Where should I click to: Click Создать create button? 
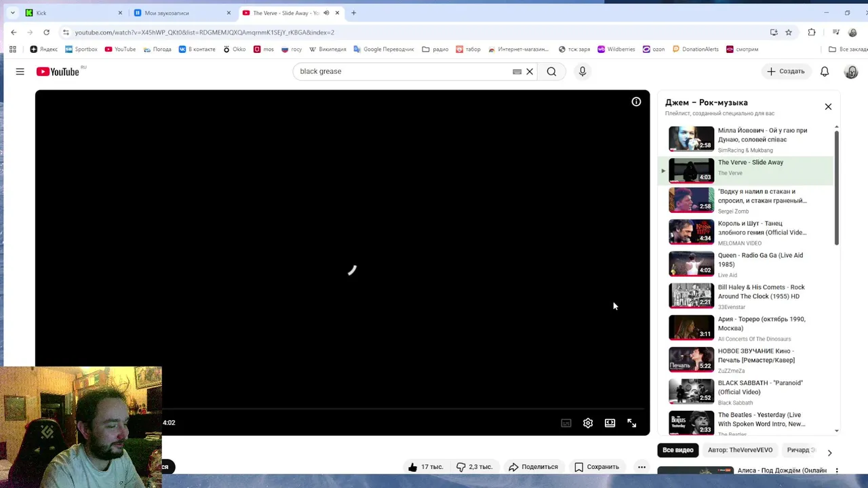point(786,71)
